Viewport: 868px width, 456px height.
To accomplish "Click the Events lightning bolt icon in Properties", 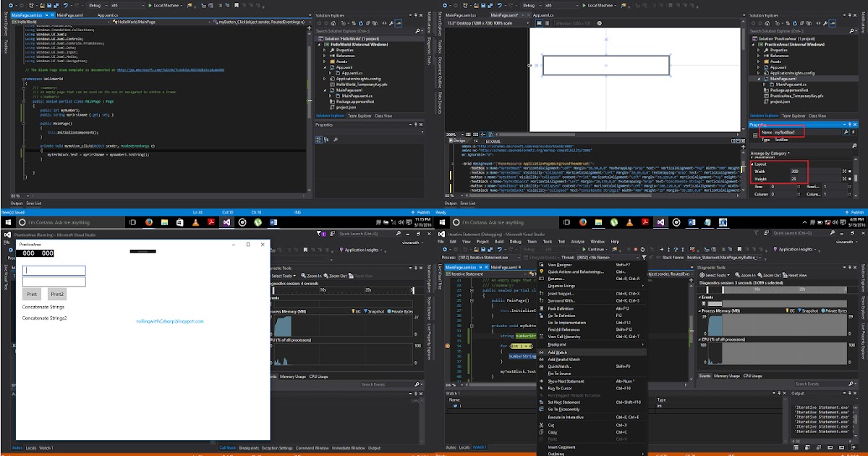I will [853, 132].
